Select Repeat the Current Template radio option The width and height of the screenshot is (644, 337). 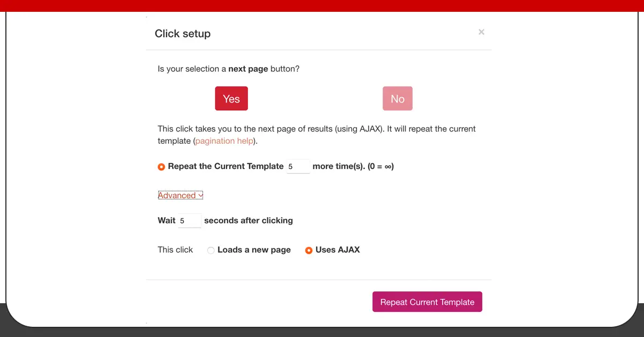161,167
